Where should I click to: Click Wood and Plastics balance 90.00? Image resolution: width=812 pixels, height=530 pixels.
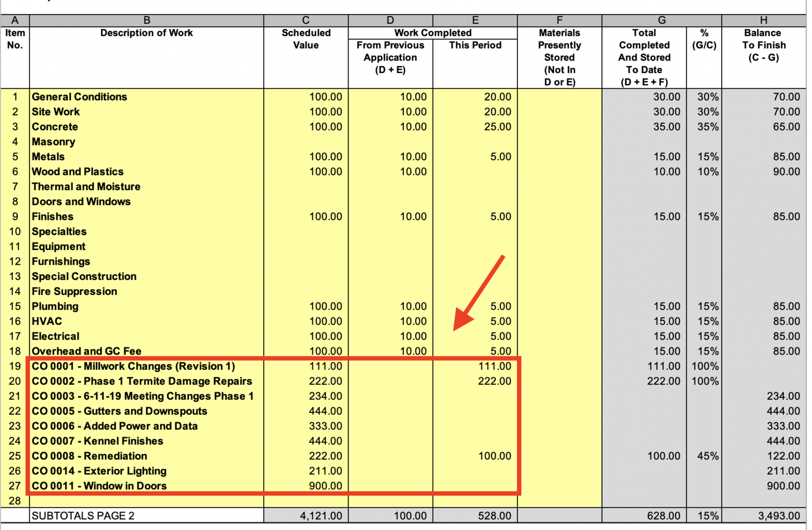(x=786, y=172)
